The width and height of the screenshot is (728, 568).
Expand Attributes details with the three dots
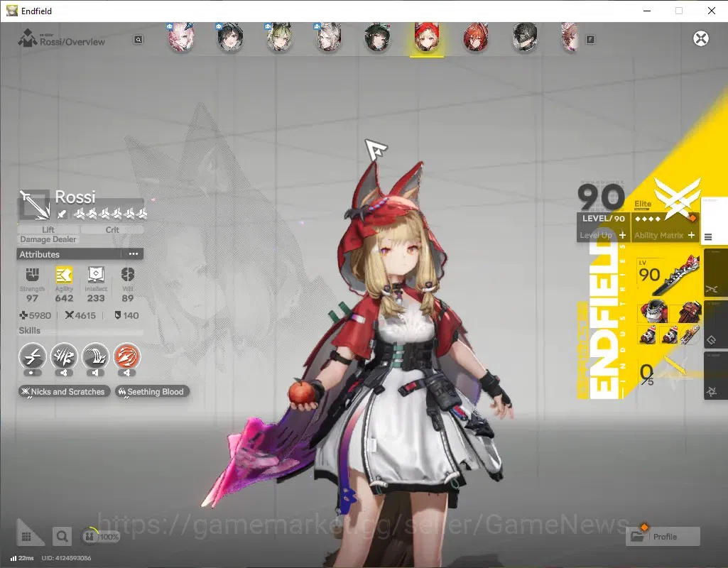(134, 254)
